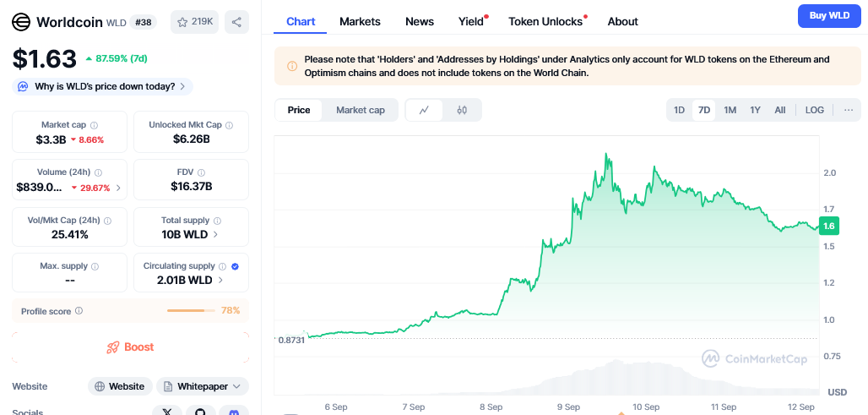Switch to candlestick chart view
Screen dimensions: 868x415
(x=462, y=110)
